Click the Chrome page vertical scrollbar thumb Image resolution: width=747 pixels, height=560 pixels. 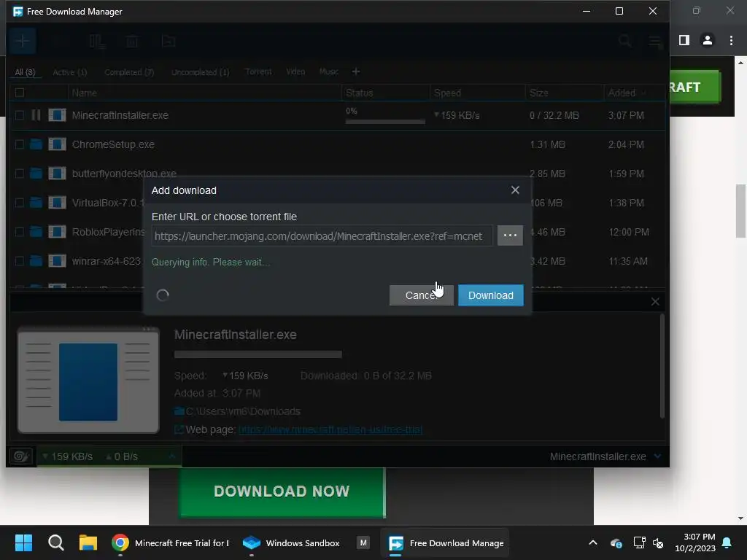click(x=740, y=211)
